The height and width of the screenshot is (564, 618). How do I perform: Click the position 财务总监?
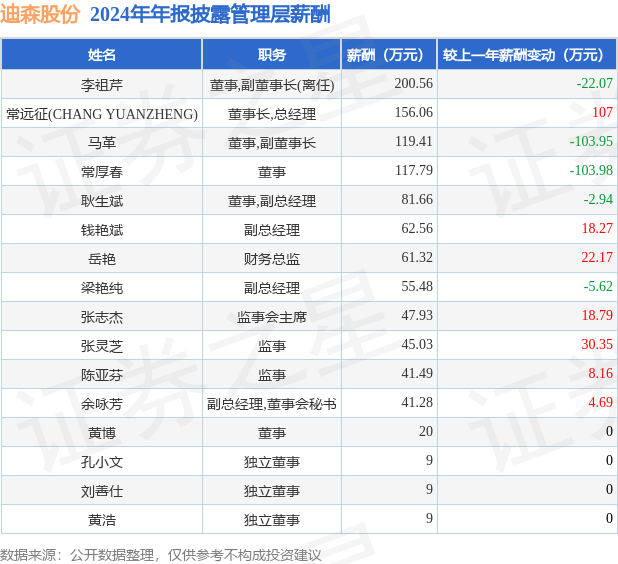[x=272, y=259]
